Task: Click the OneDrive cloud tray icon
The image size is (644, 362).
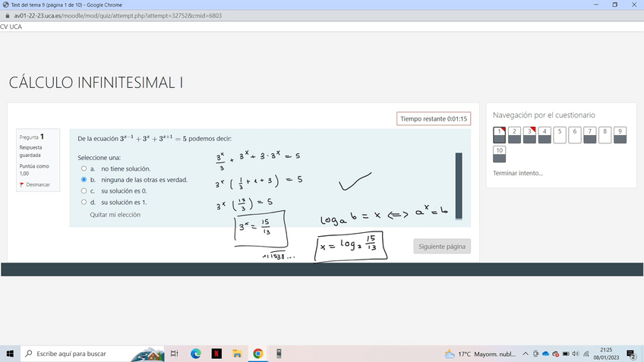Action: (545, 354)
